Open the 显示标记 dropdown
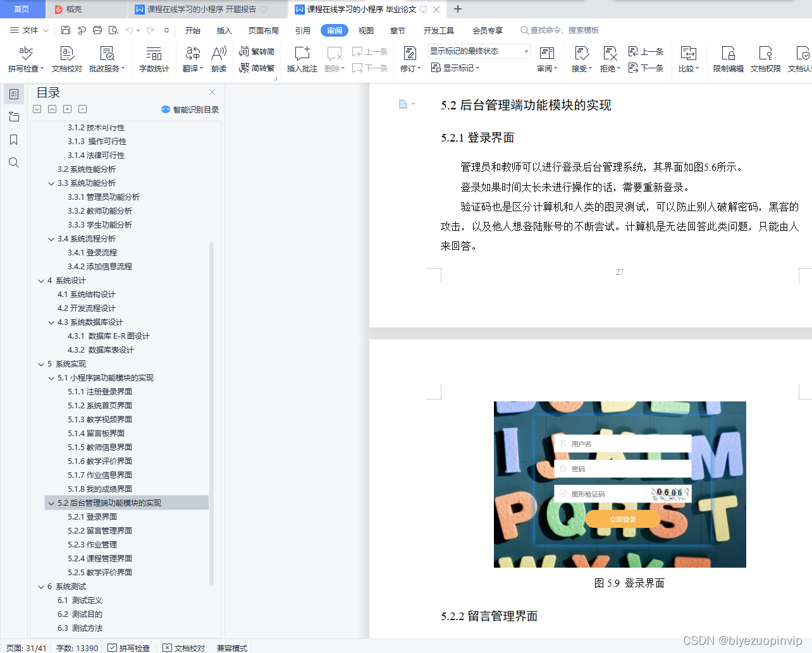This screenshot has width=812, height=653. coord(455,68)
